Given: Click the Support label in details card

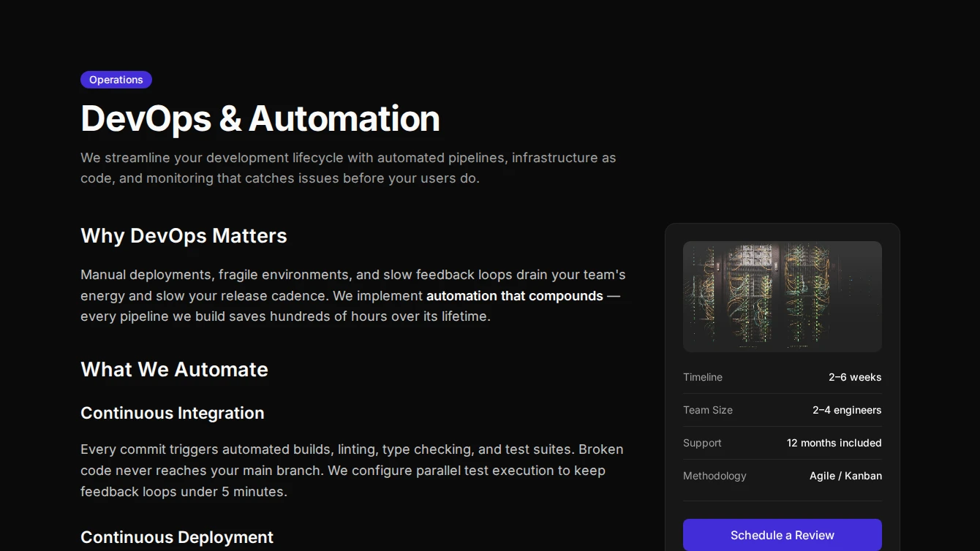Looking at the screenshot, I should [702, 443].
